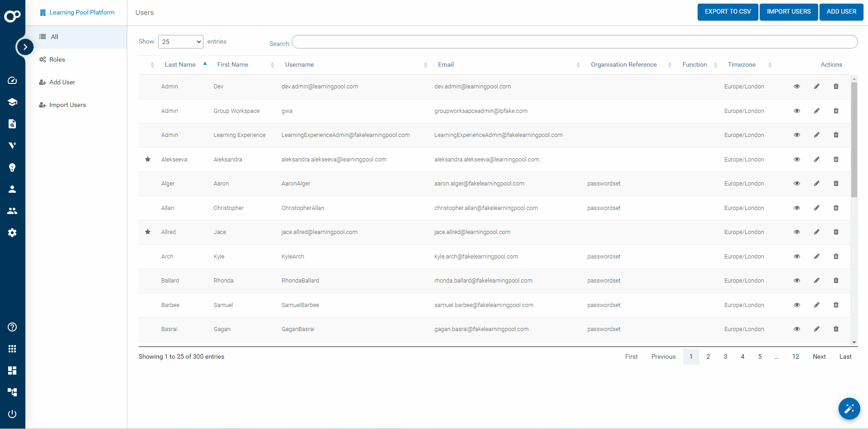Sort table by Last Name column

click(180, 65)
